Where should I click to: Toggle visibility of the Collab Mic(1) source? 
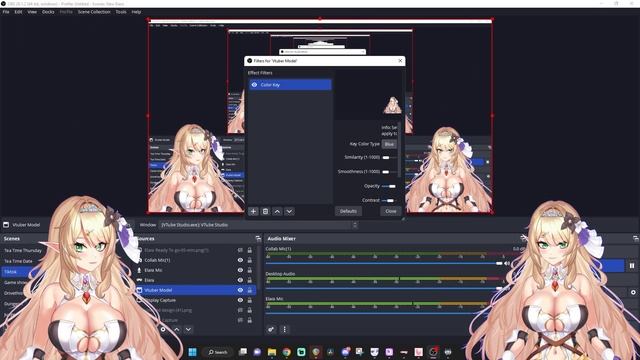coord(240,260)
